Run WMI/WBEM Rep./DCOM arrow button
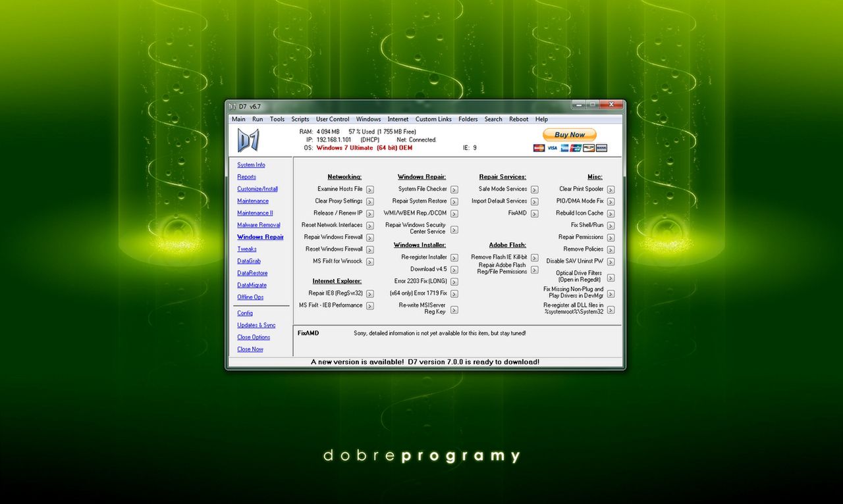Screen dimensions: 843x504 (x=454, y=214)
